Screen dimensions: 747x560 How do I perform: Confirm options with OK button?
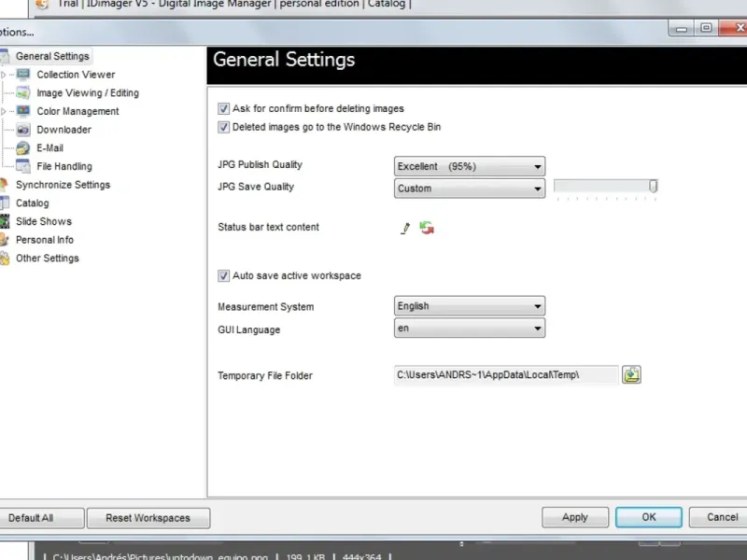click(648, 517)
